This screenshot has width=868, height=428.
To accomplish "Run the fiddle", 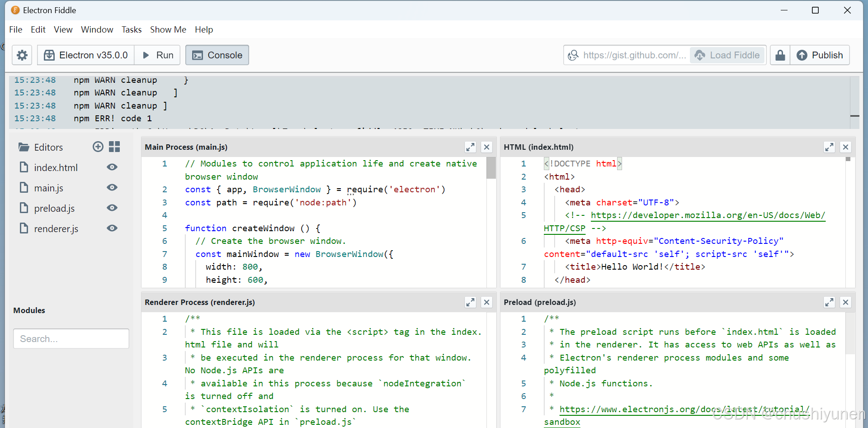I will coord(158,55).
